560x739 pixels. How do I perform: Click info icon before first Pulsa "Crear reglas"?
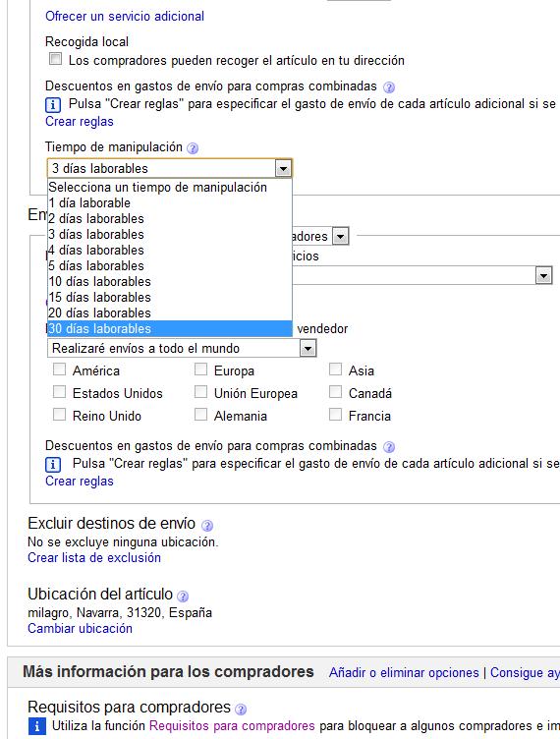tap(53, 104)
